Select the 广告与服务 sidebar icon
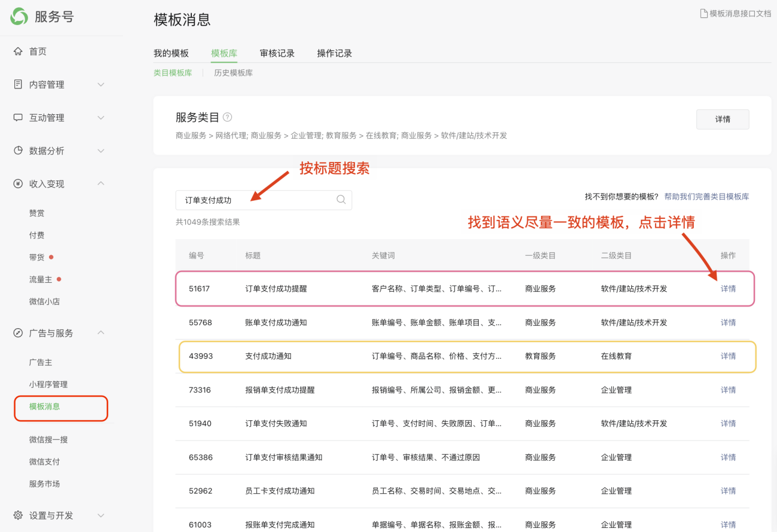The image size is (777, 532). coord(19,333)
